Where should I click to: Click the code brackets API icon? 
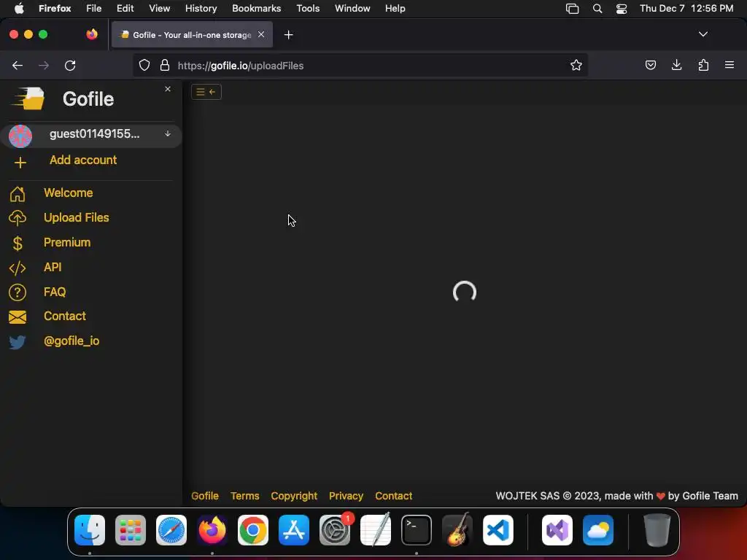click(x=18, y=268)
